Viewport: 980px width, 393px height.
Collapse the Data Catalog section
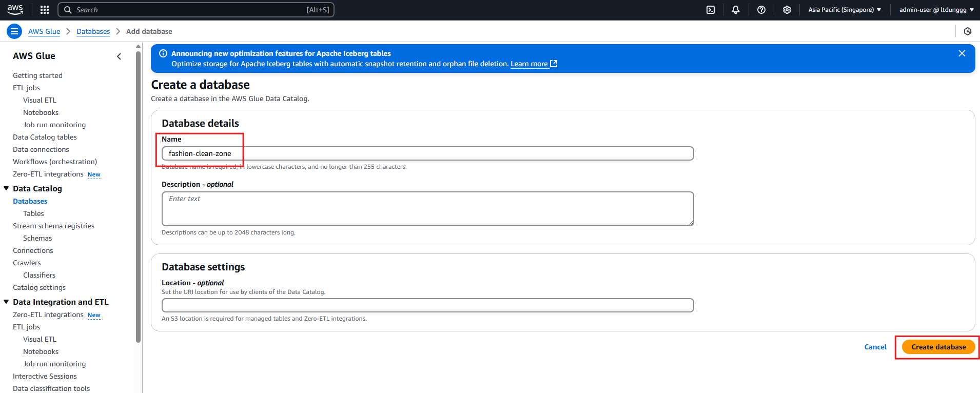6,188
